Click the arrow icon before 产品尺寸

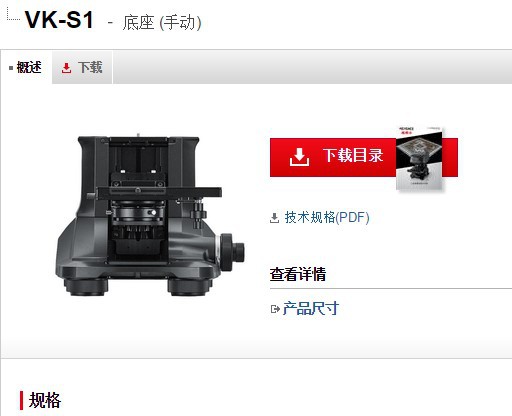coord(275,309)
